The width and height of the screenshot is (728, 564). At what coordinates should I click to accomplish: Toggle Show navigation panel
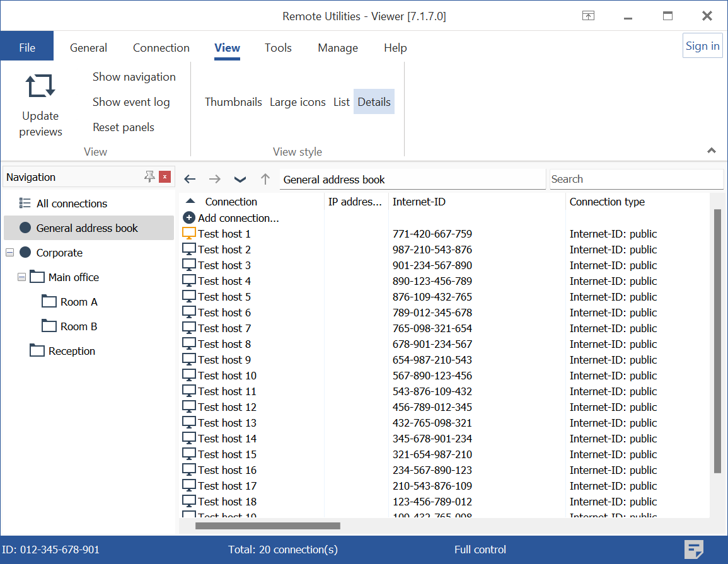[134, 77]
